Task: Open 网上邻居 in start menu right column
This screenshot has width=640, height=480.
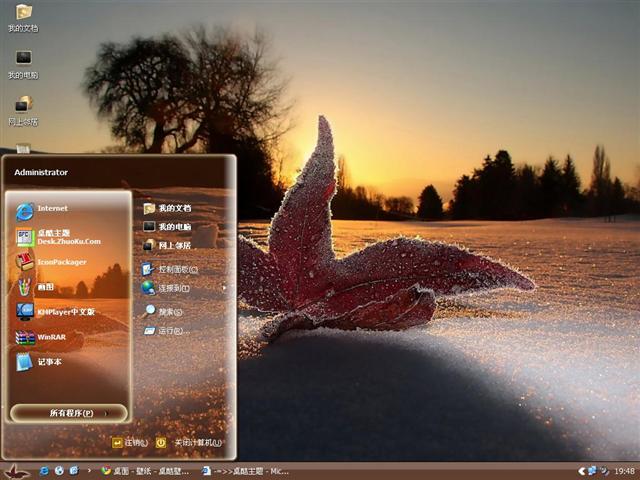Action: coord(167,245)
